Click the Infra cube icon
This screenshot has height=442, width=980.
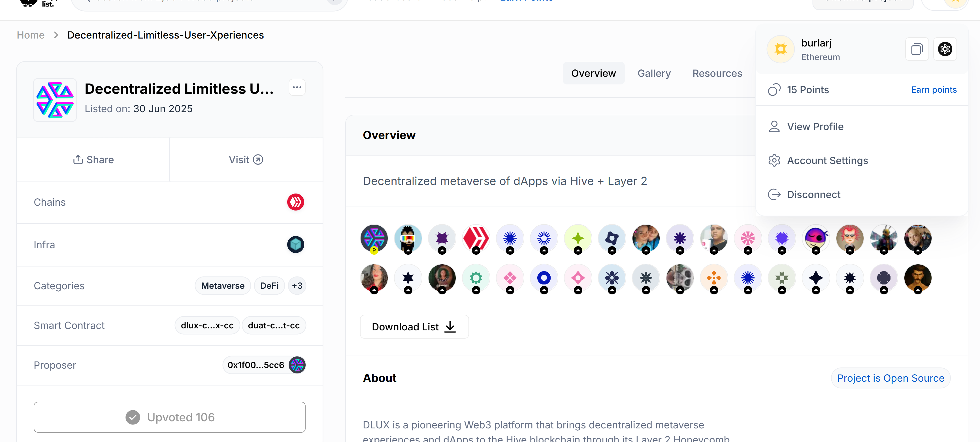[x=295, y=245]
